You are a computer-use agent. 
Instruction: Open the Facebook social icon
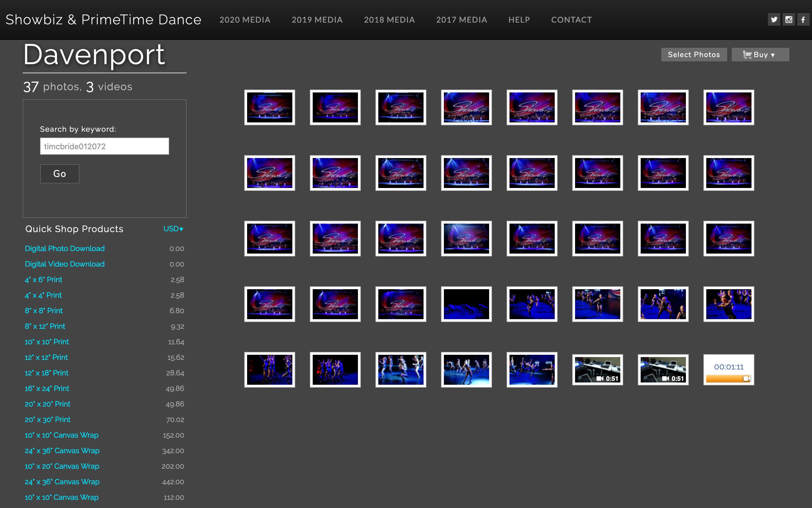click(x=803, y=20)
